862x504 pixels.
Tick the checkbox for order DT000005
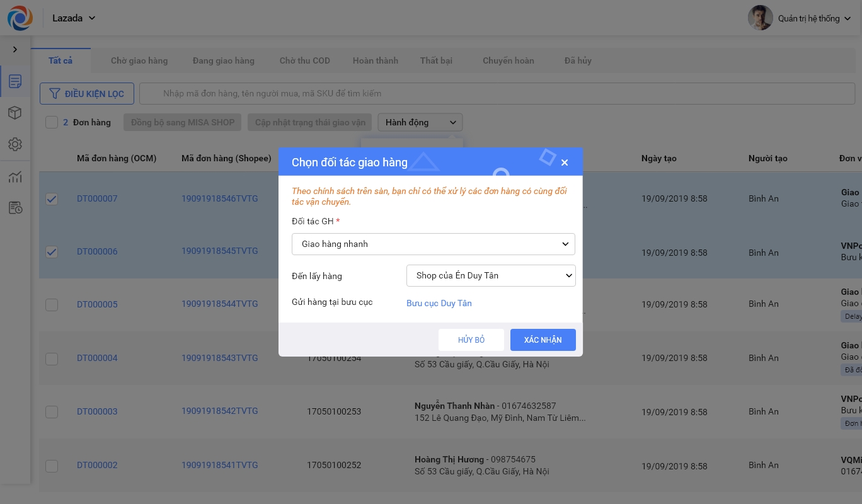[52, 305]
